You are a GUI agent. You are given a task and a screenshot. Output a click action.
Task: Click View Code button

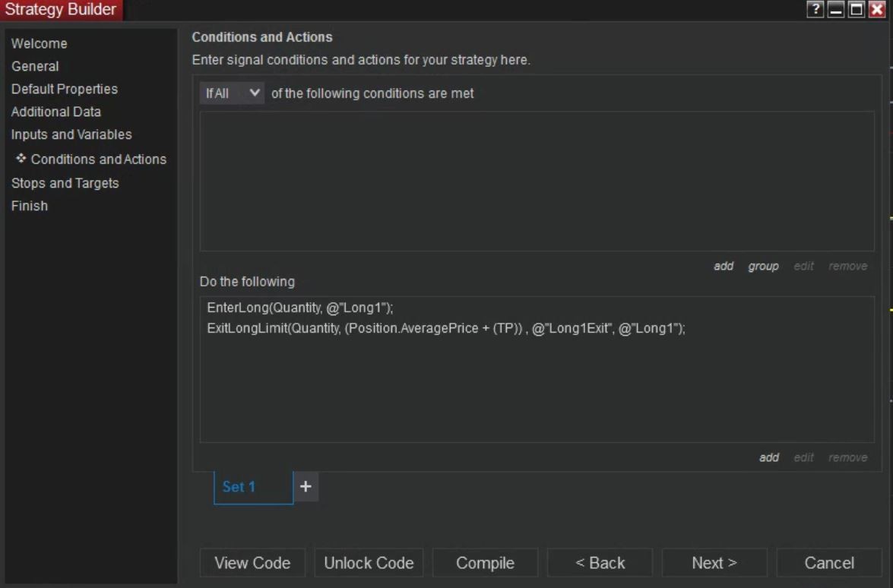tap(252, 563)
